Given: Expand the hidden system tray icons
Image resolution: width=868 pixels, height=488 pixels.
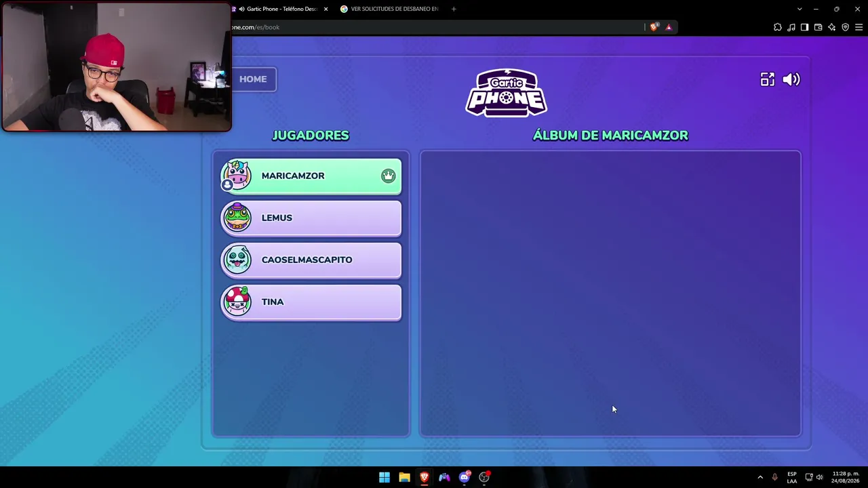Looking at the screenshot, I should click(x=760, y=477).
